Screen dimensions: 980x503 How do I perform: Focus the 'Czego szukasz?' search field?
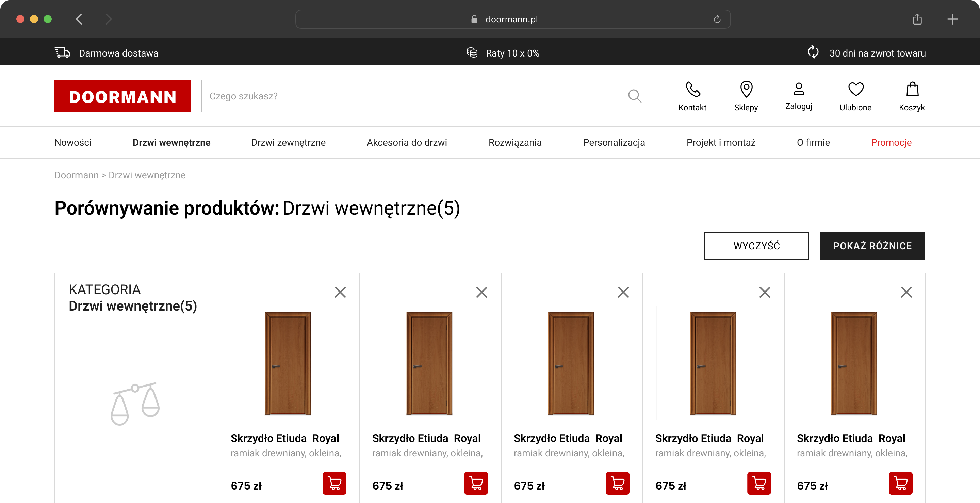tap(411, 96)
